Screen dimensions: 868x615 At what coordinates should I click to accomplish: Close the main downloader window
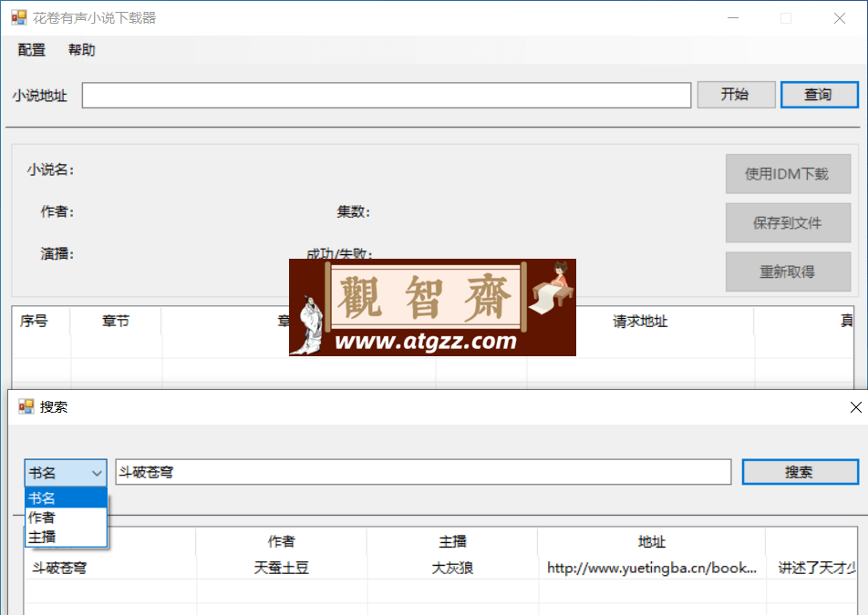(839, 18)
